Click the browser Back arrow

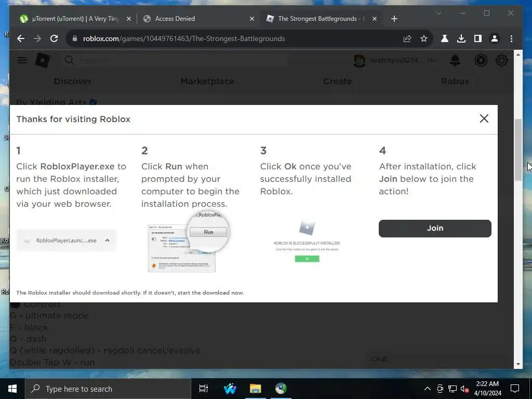[x=21, y=38]
